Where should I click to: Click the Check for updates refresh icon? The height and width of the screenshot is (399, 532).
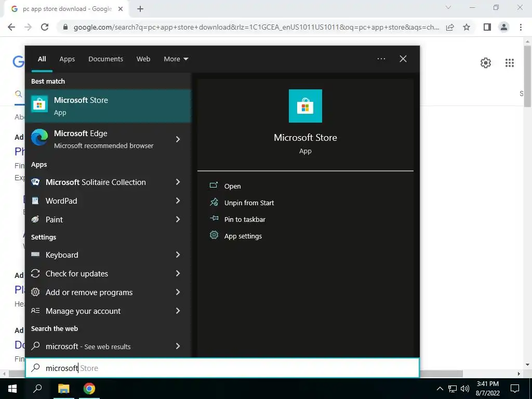[35, 273]
